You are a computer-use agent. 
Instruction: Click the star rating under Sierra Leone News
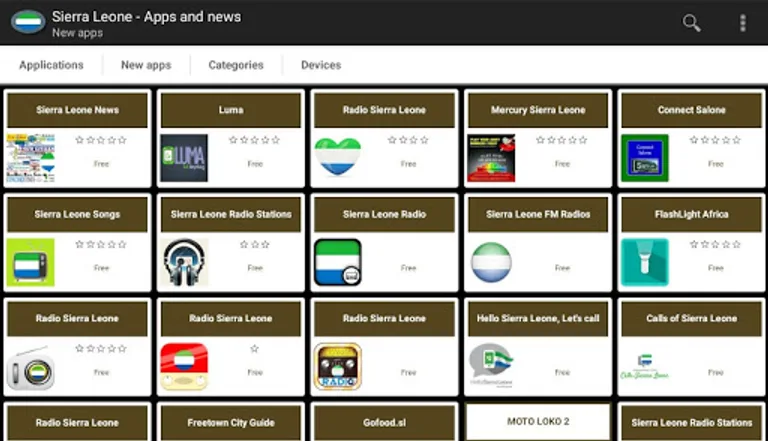(x=101, y=140)
